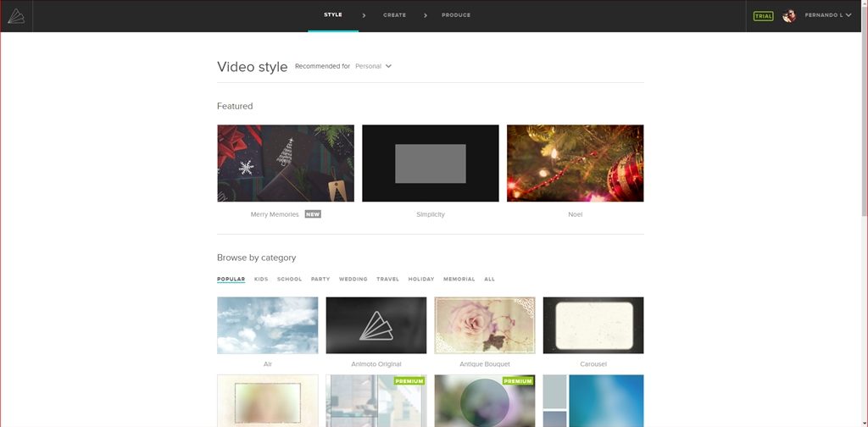Select the PARTY category
Viewport: 868px width, 427px height.
(x=320, y=280)
